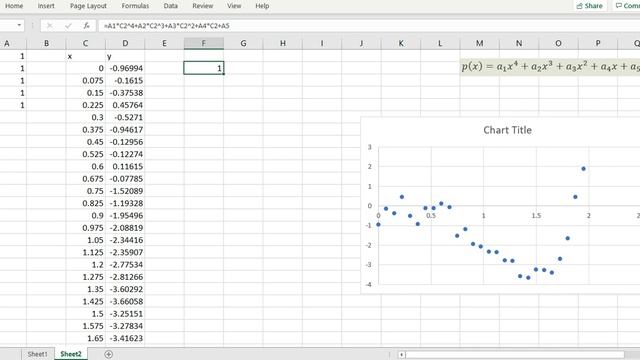Select cell with value -1.95496
This screenshot has height=360, width=640.
point(125,216)
